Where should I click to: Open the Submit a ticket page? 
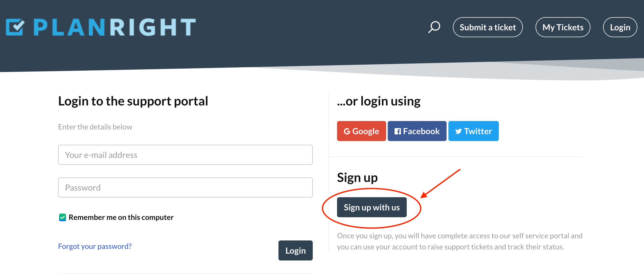(x=487, y=27)
